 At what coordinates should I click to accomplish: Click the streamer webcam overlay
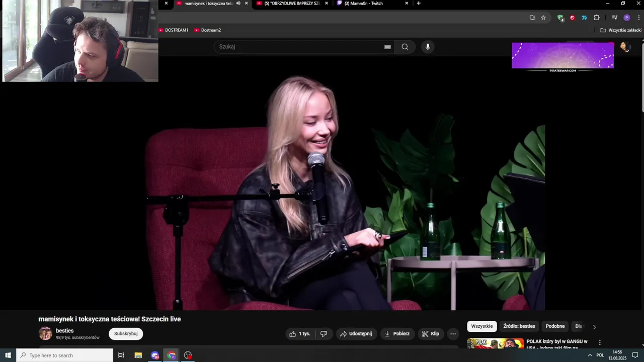[80, 41]
